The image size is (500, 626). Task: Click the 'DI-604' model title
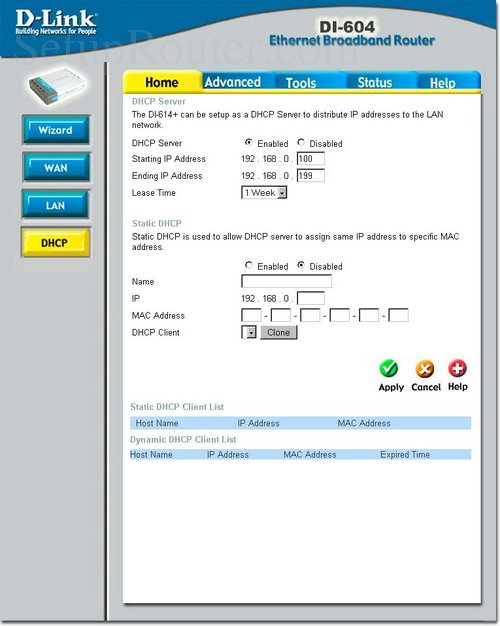coord(347,27)
